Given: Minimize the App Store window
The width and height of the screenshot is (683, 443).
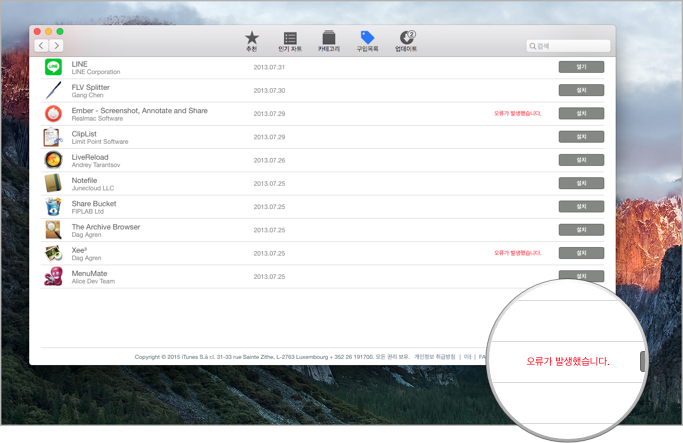Looking at the screenshot, I should 49,31.
